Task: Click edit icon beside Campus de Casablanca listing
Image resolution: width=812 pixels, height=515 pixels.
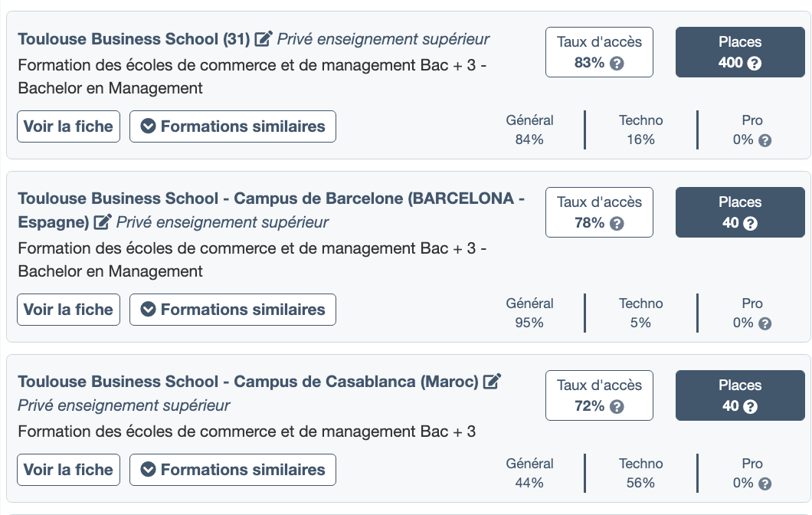Action: tap(493, 381)
